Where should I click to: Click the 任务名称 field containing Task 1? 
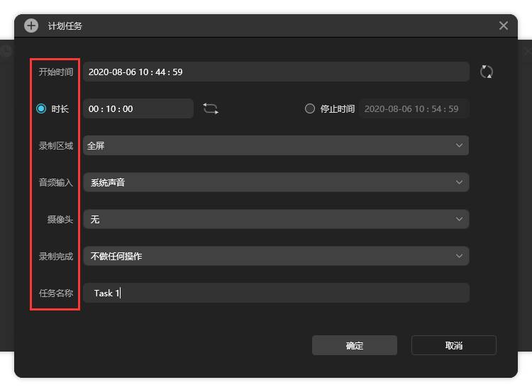[x=276, y=293]
